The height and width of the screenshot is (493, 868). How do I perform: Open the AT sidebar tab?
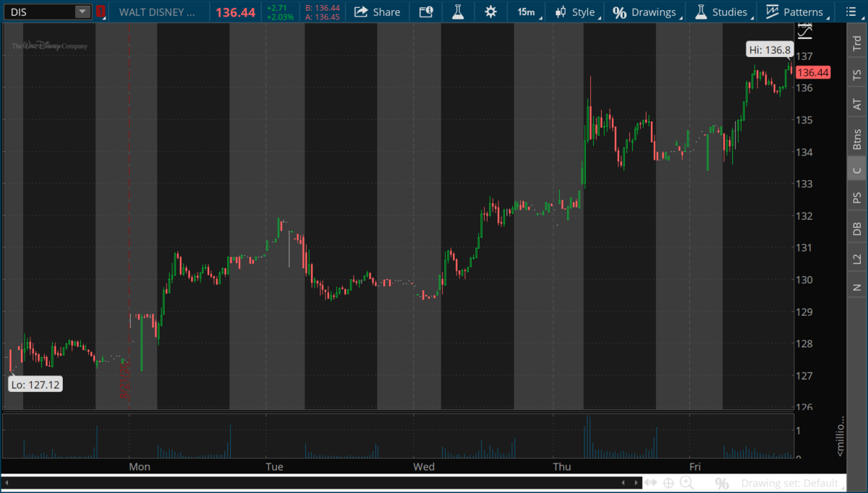(857, 104)
